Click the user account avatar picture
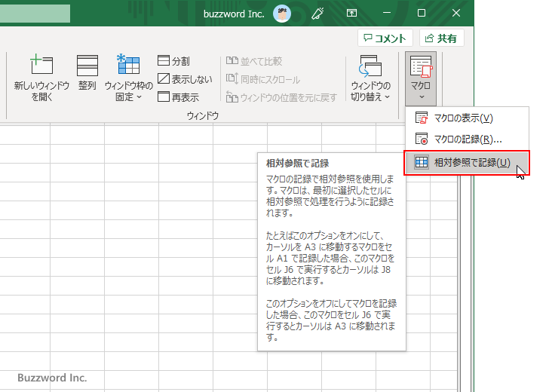Image resolution: width=549 pixels, height=392 pixels. pyautogui.click(x=281, y=13)
